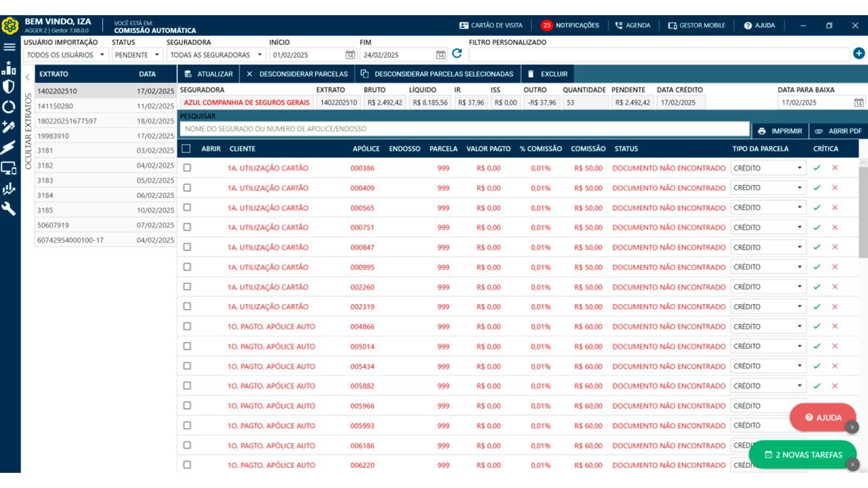Open NOTIFICAÇÕES in top bar
Viewport: 868px width, 488px height.
[570, 25]
